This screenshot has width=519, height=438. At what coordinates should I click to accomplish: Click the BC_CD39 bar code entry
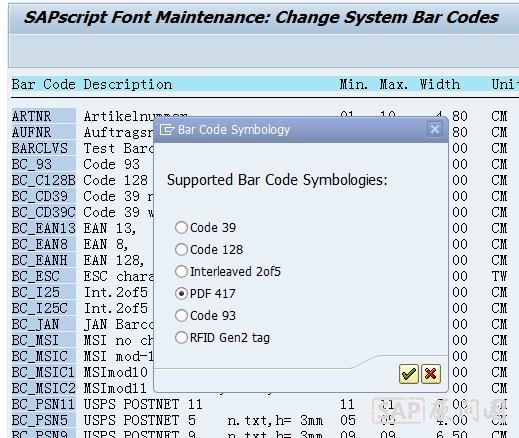pos(44,196)
